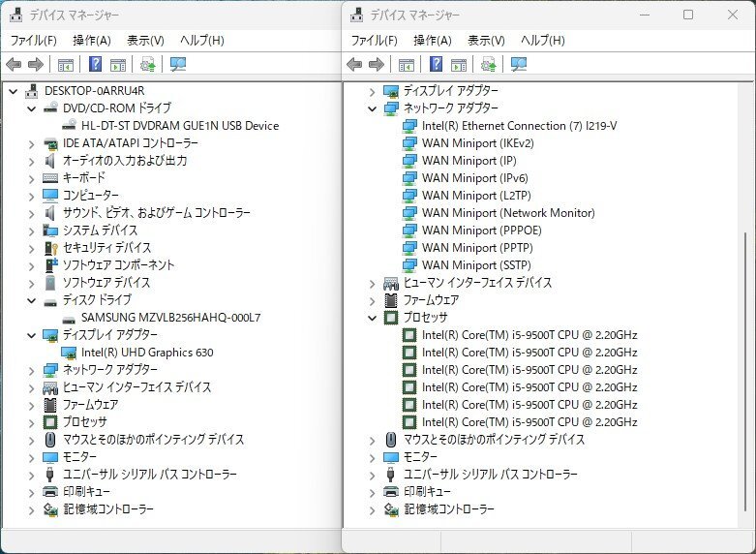
Task: Select ヒューマン インターフェイス デバイス in right window
Action: point(477,282)
